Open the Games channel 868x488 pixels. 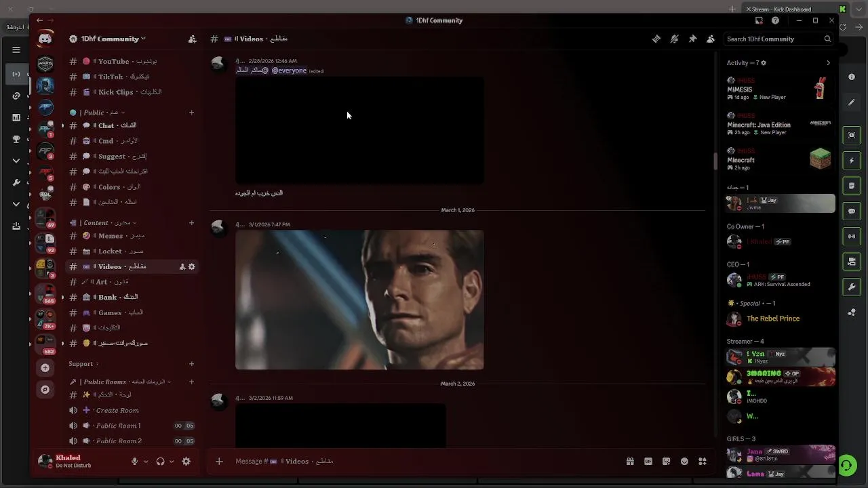coord(132,312)
